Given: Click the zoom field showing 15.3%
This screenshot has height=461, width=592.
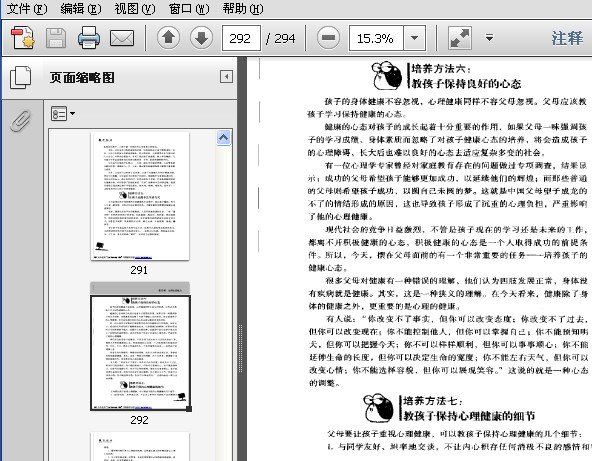Looking at the screenshot, I should pyautogui.click(x=376, y=38).
